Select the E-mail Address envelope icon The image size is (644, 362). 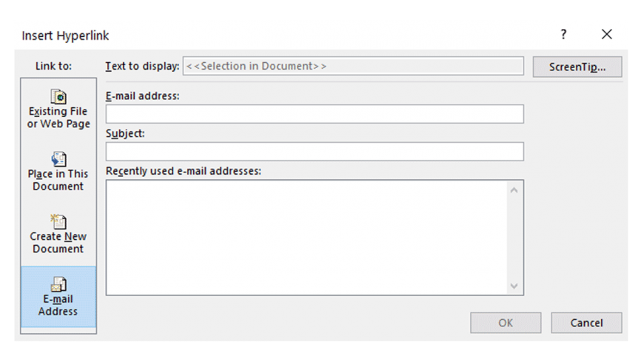coord(58,284)
